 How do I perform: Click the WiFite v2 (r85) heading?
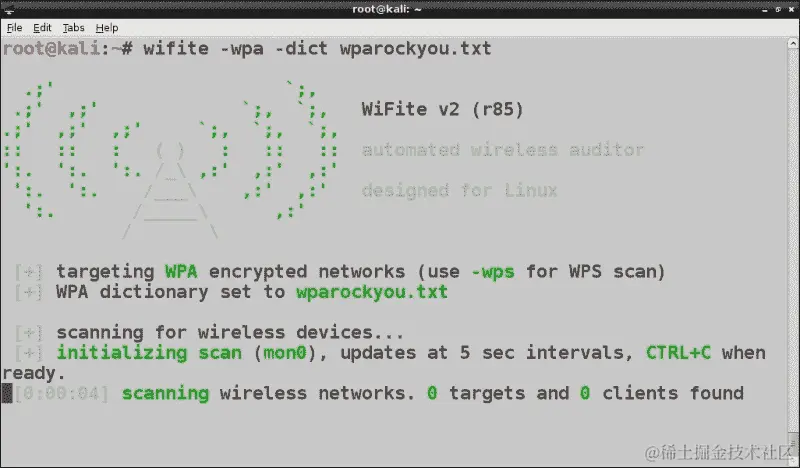[x=442, y=109]
